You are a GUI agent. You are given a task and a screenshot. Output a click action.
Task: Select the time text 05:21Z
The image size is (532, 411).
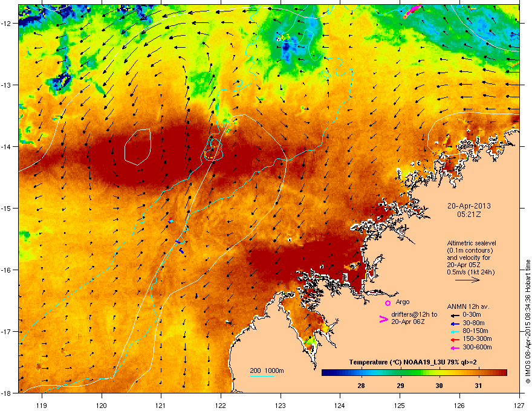[x=469, y=215]
